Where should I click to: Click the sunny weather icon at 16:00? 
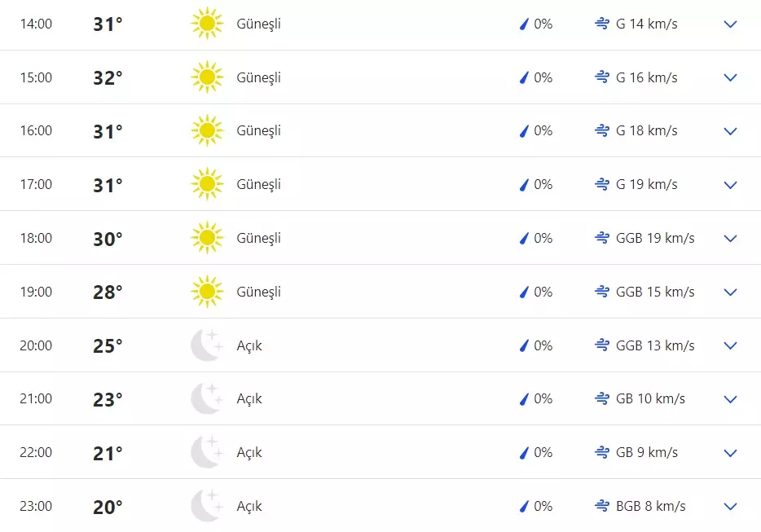[207, 130]
